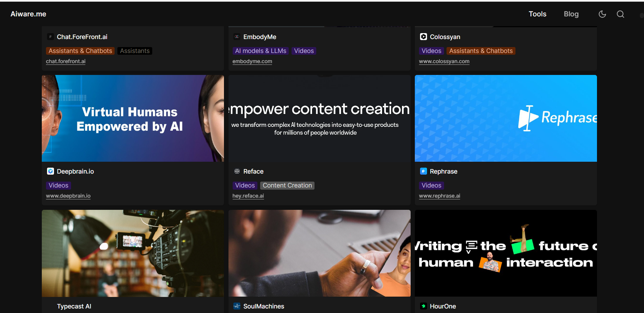
Task: Open Typecast AI camera thumbnail
Action: 133,253
